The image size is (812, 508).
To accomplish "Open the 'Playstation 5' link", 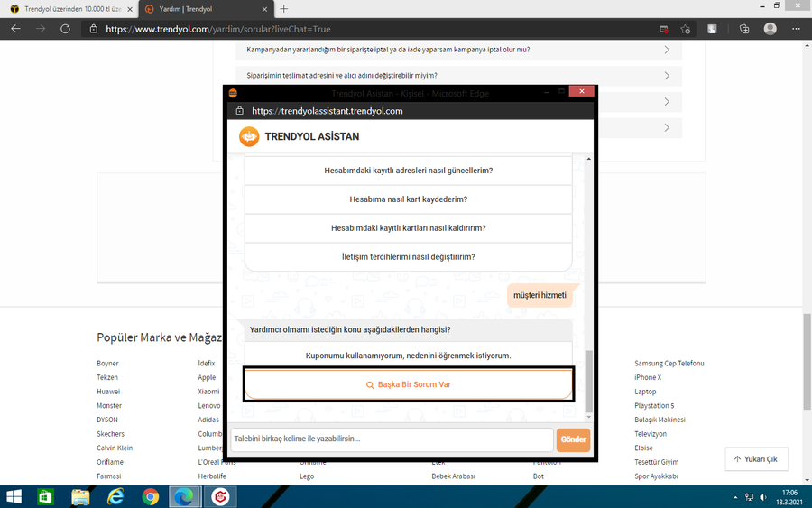I will (654, 405).
